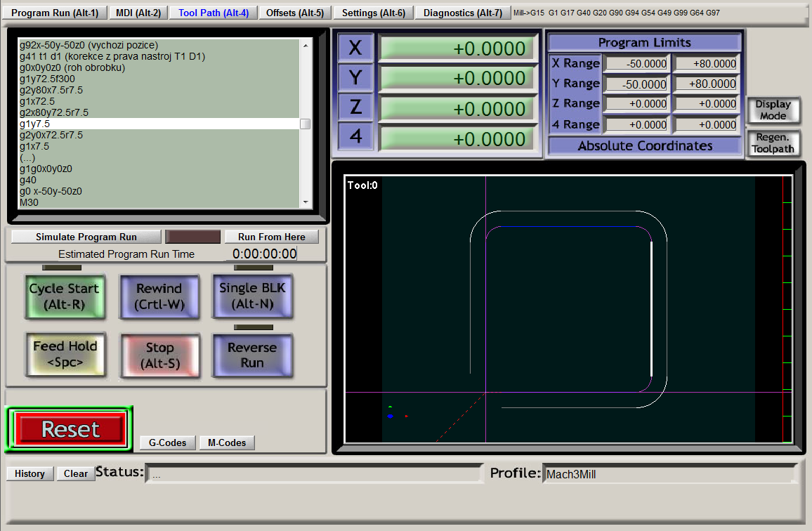
Task: Click Simulate Program Run
Action: (x=86, y=237)
